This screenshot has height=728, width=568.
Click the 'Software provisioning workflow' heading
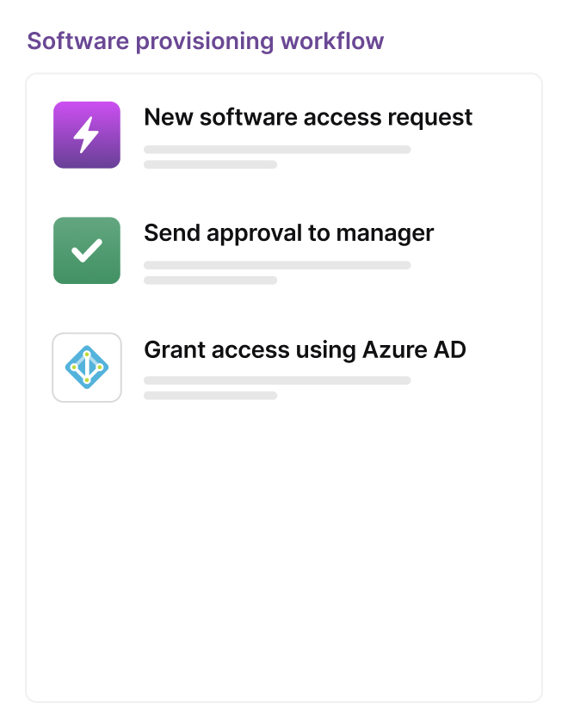click(x=206, y=40)
